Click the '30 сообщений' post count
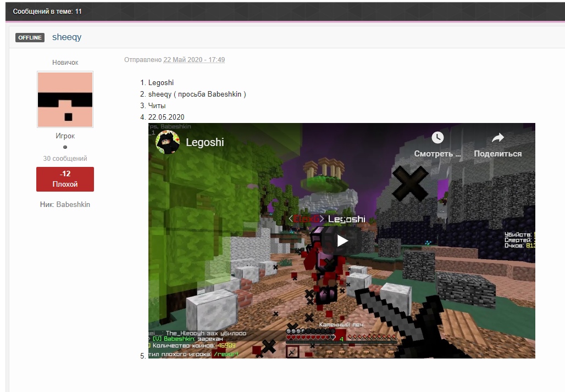The width and height of the screenshot is (565, 392). tap(65, 159)
